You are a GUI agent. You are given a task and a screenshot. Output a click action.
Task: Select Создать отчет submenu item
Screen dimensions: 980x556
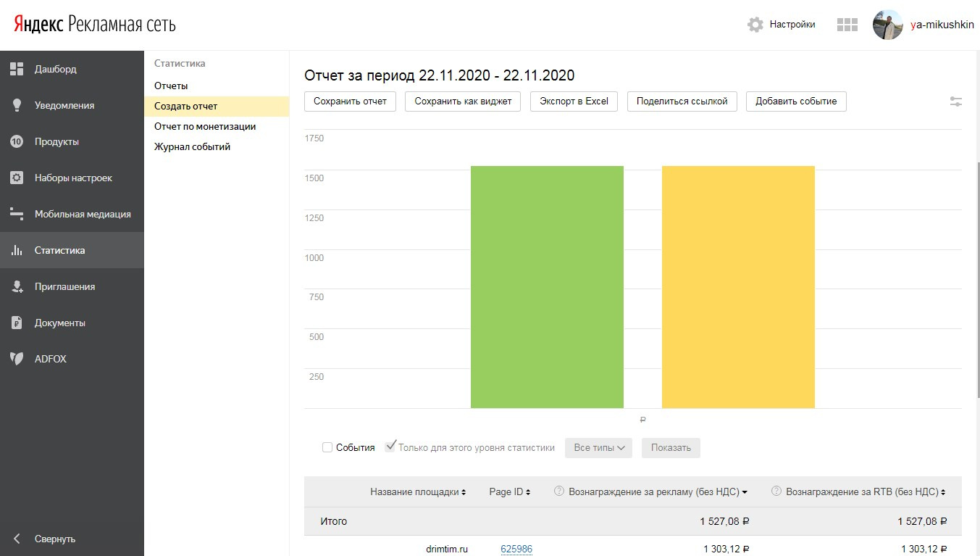217,106
